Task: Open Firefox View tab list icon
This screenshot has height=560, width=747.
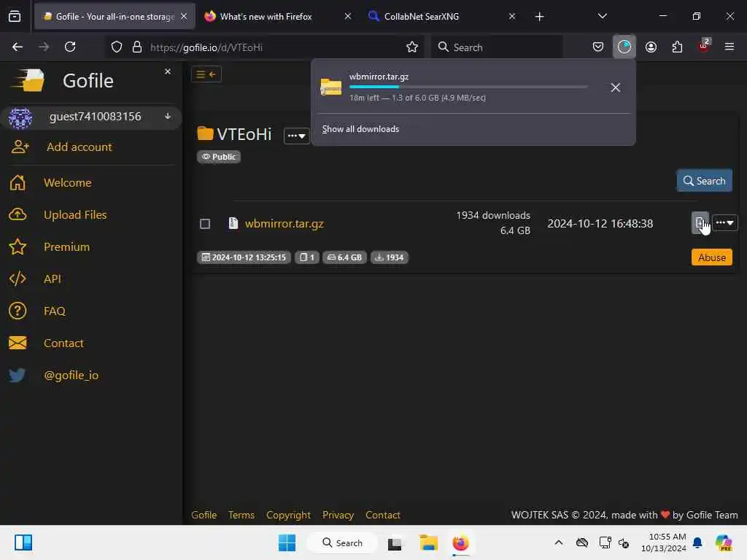Action: click(x=15, y=17)
